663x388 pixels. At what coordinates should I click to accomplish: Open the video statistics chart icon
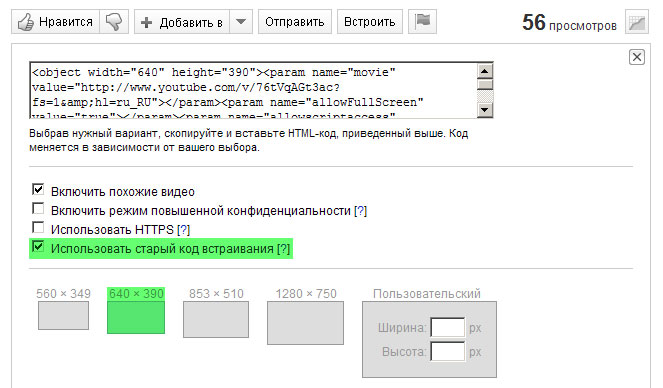[x=637, y=22]
